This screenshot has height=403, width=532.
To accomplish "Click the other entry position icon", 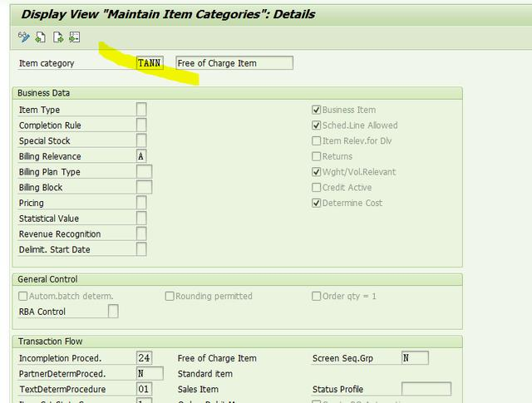I will [x=74, y=37].
